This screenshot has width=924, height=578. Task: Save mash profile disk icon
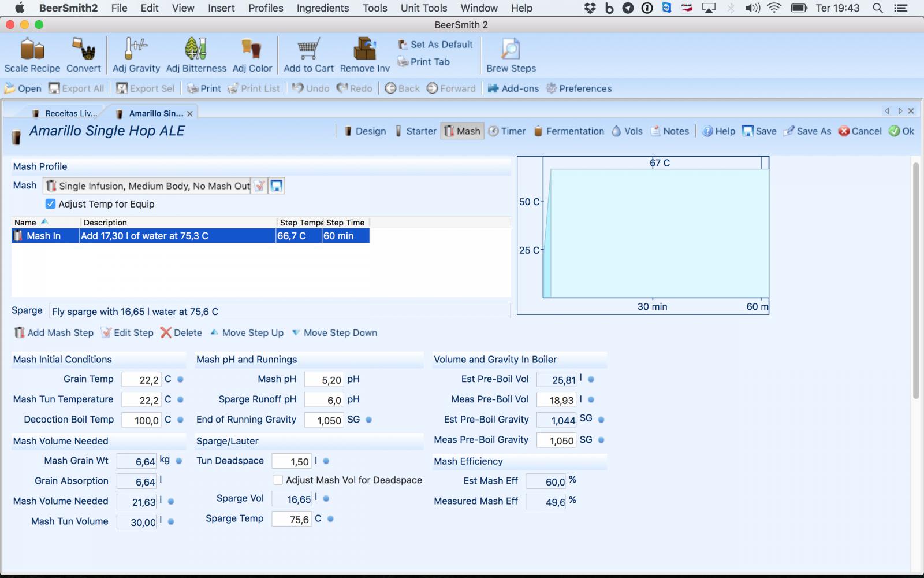pos(277,186)
